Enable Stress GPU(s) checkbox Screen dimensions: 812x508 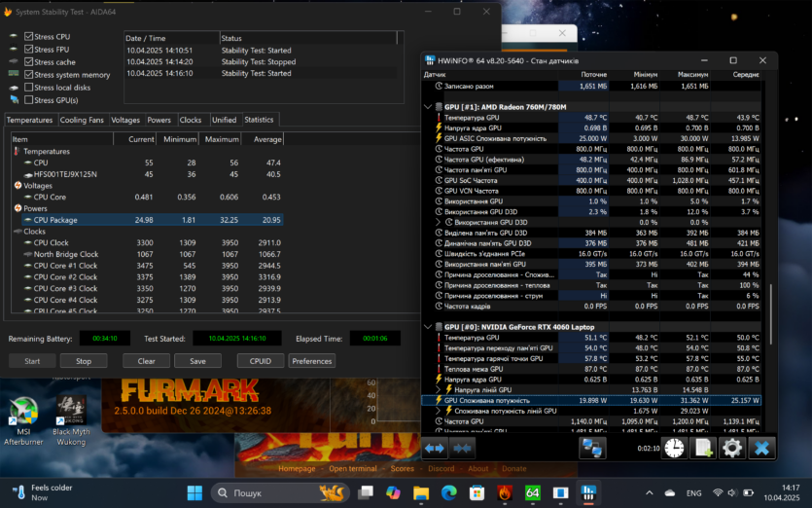[29, 100]
